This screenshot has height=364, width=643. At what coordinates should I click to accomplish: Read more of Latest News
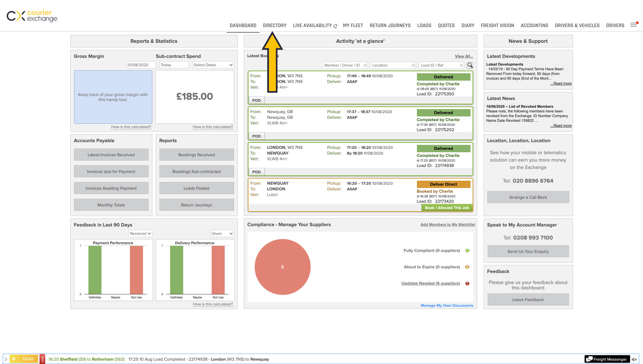pos(561,125)
